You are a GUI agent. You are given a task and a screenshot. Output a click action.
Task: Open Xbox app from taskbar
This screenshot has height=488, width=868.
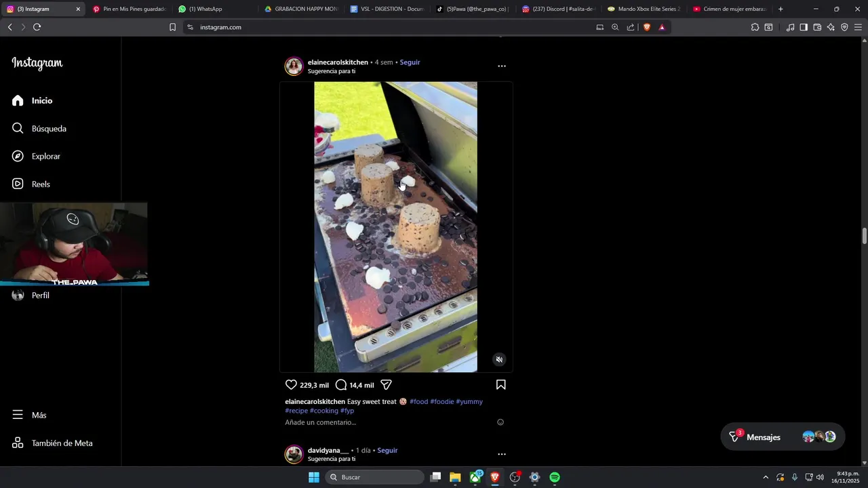(475, 477)
